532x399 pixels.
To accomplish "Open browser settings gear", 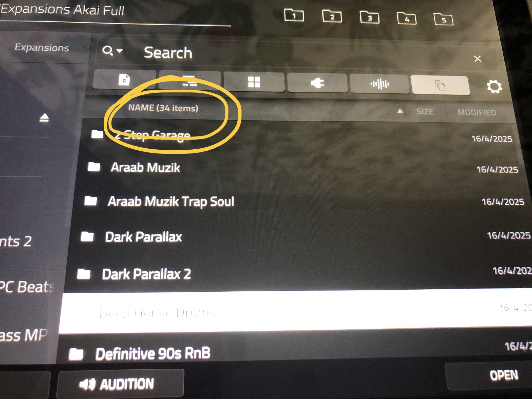I will click(494, 87).
